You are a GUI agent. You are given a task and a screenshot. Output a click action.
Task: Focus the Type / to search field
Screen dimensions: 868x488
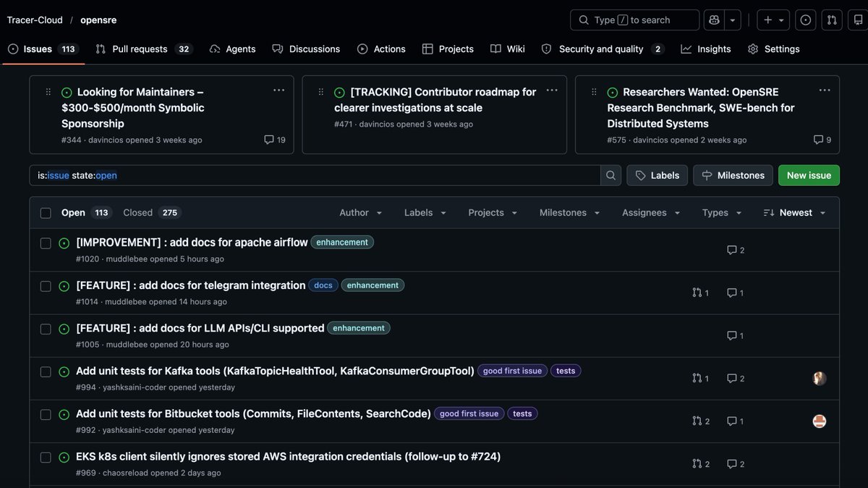[635, 20]
